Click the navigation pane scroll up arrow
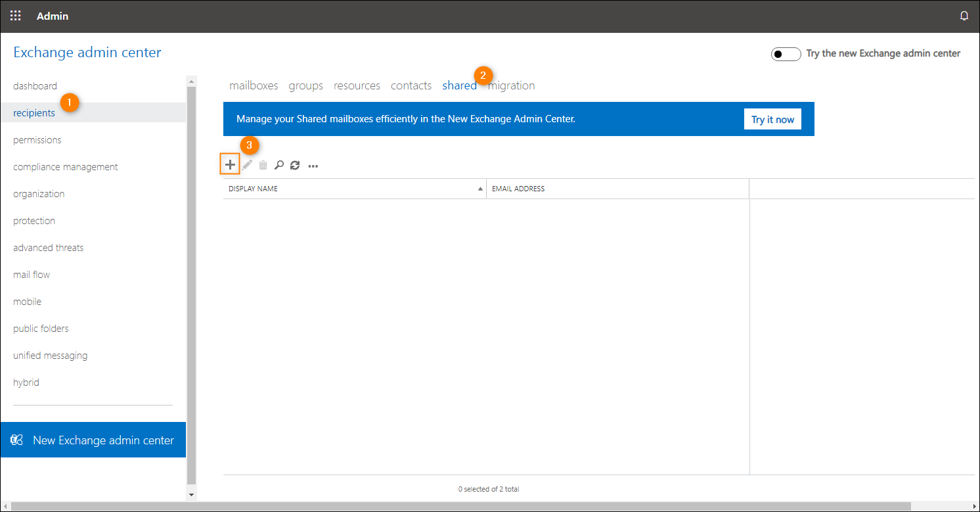Screen dimensions: 980x512 [192, 81]
